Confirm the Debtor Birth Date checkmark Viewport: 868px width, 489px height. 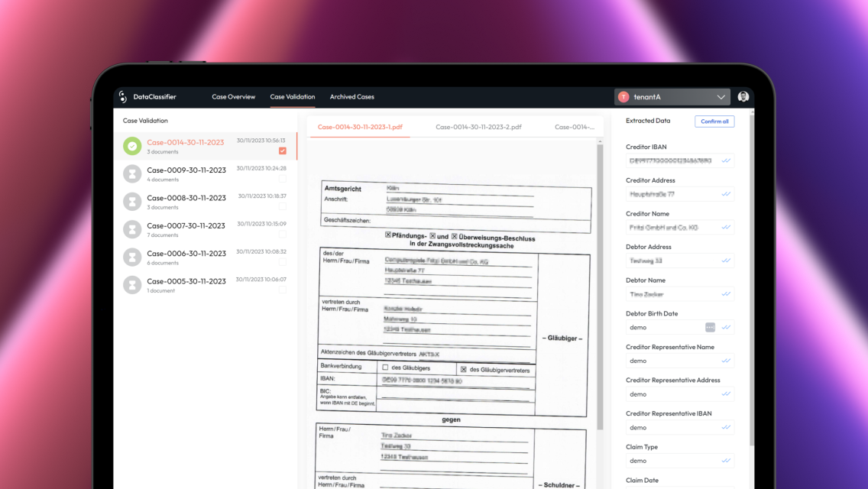[x=726, y=327]
